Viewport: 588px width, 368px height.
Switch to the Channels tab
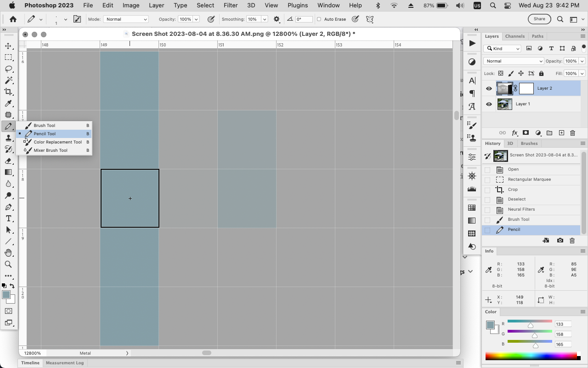pos(515,36)
